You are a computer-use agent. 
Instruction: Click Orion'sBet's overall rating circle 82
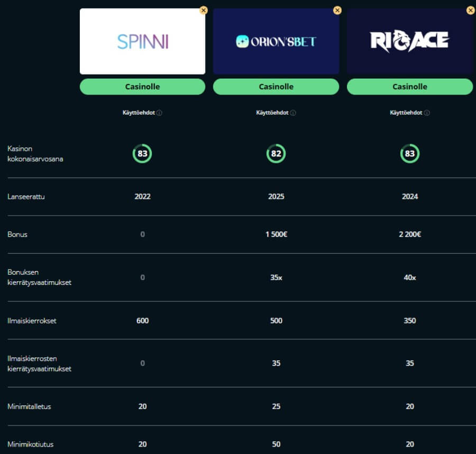pos(276,153)
